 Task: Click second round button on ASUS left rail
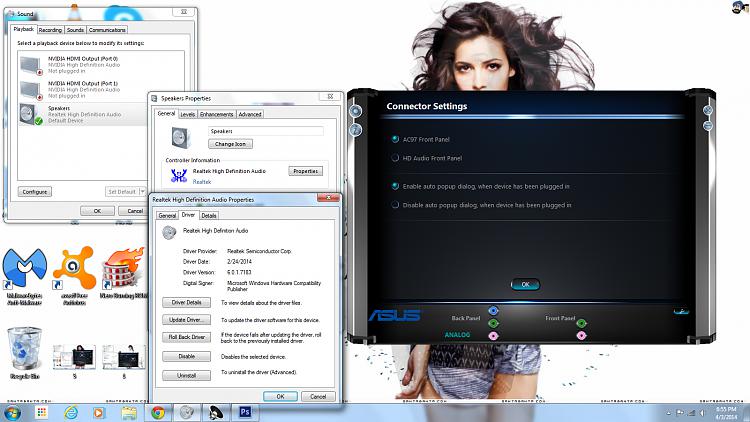click(x=355, y=130)
